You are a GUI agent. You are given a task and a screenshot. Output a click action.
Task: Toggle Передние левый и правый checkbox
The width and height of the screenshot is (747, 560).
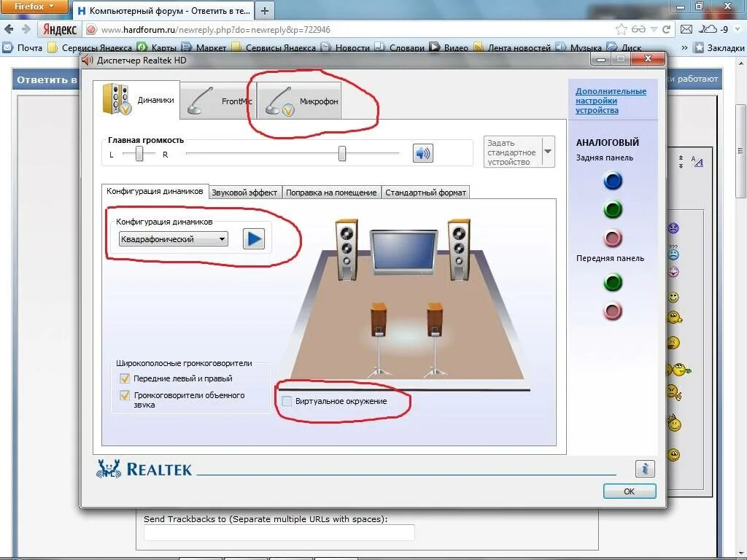pos(125,378)
